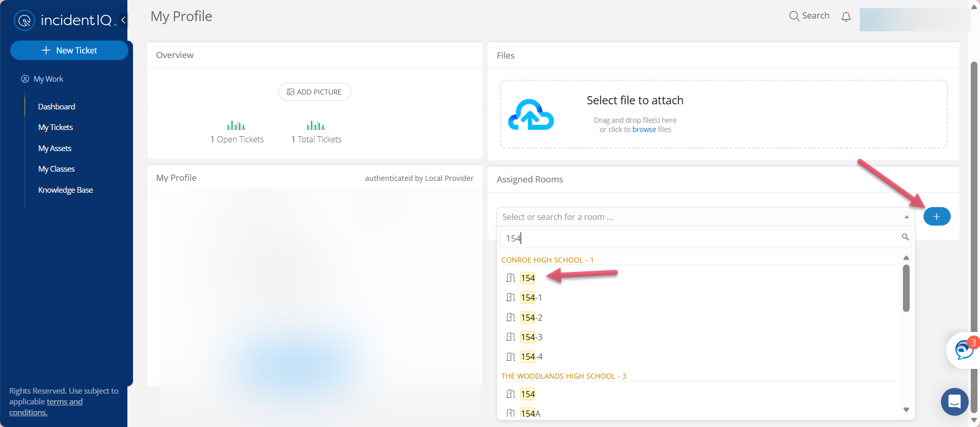980x427 pixels.
Task: Open the help messenger icon at bottom right
Action: pos(954,401)
